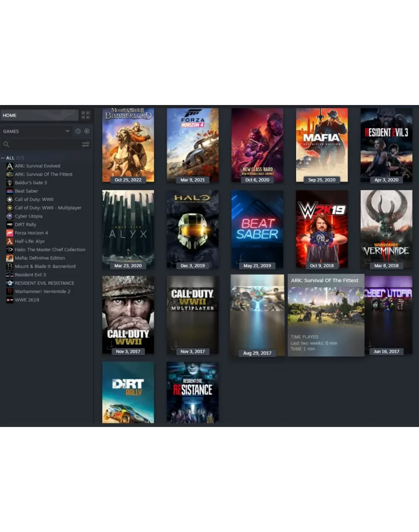The image size is (419, 532).
Task: Click the Forza Horizon 4 sidebar icon
Action: click(10, 233)
